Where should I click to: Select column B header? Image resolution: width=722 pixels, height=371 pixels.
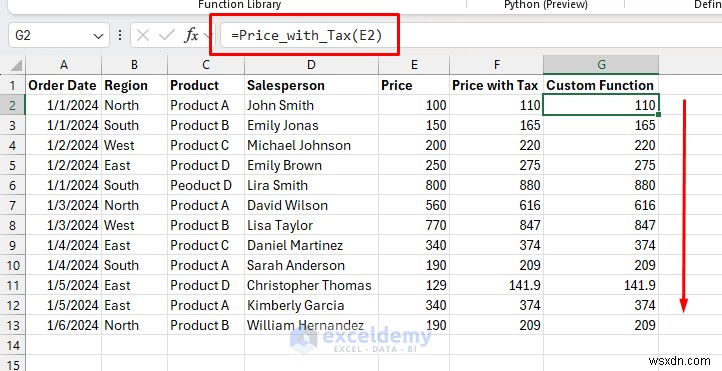click(134, 65)
